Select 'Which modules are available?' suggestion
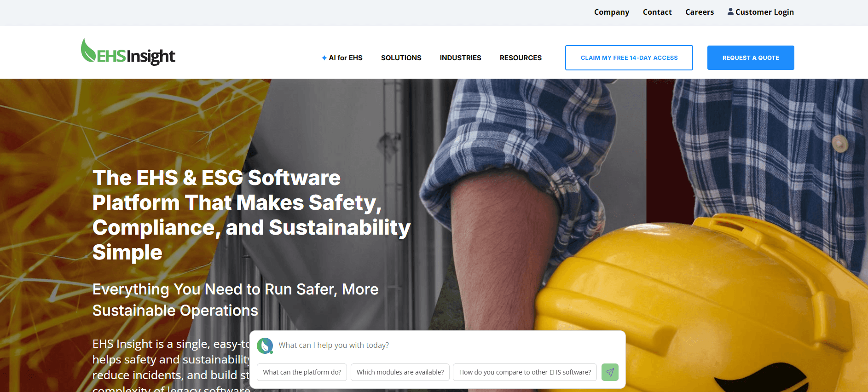 (400, 372)
